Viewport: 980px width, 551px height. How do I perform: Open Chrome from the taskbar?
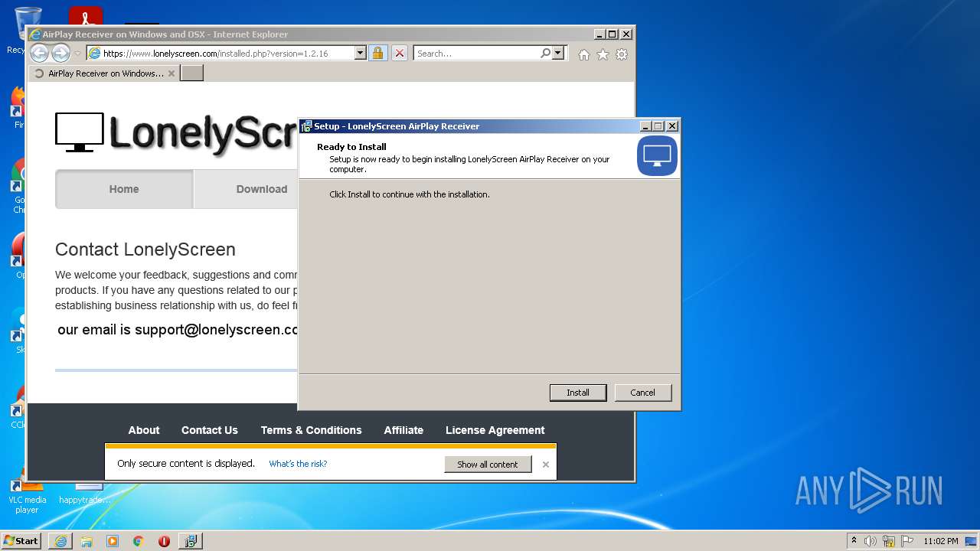point(139,541)
